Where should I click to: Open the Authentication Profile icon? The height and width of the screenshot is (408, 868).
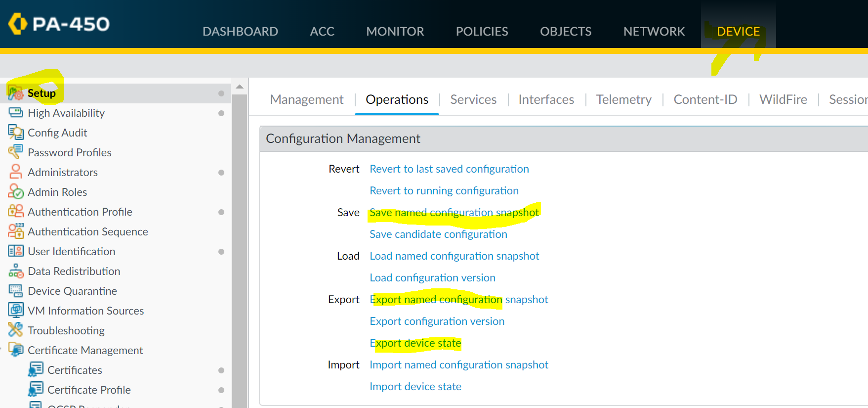15,212
